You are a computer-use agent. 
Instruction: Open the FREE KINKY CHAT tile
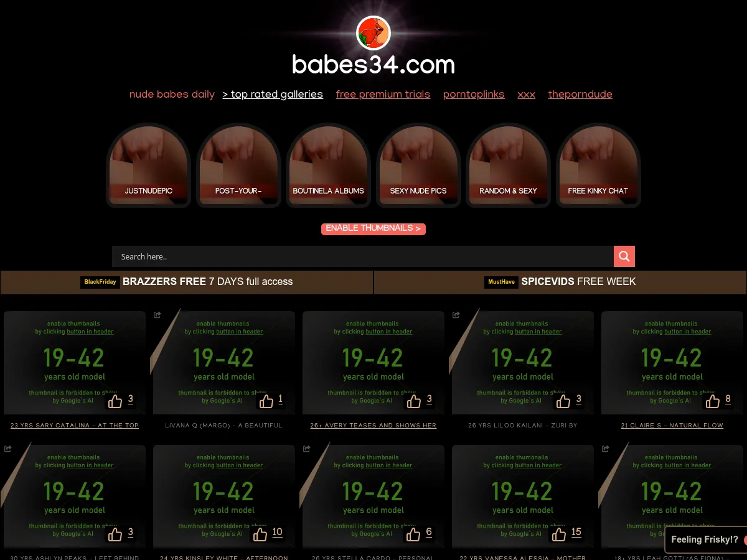[x=598, y=165]
